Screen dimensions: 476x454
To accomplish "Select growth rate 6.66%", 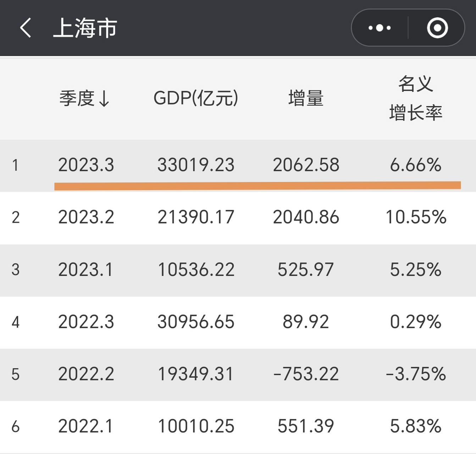I will pos(416,165).
